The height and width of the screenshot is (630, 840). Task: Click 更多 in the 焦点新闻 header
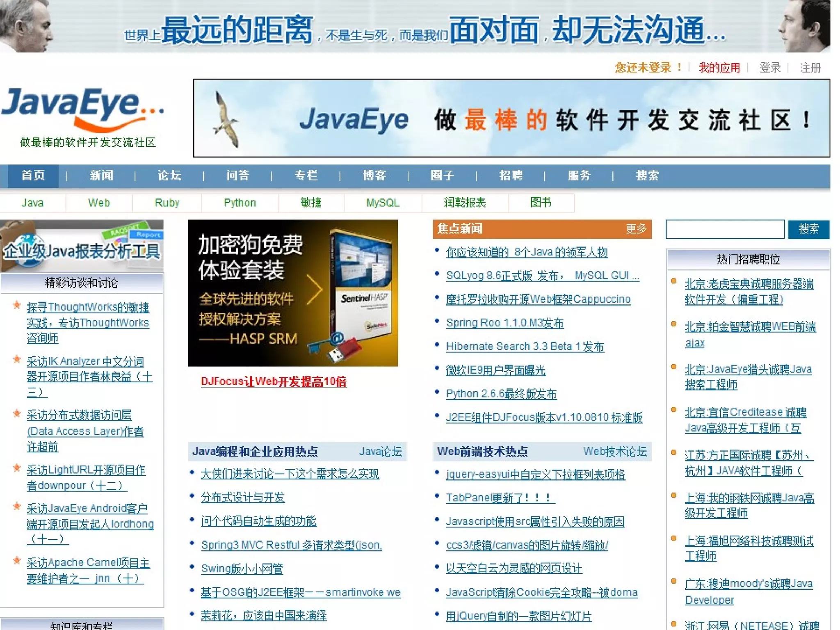coord(636,229)
